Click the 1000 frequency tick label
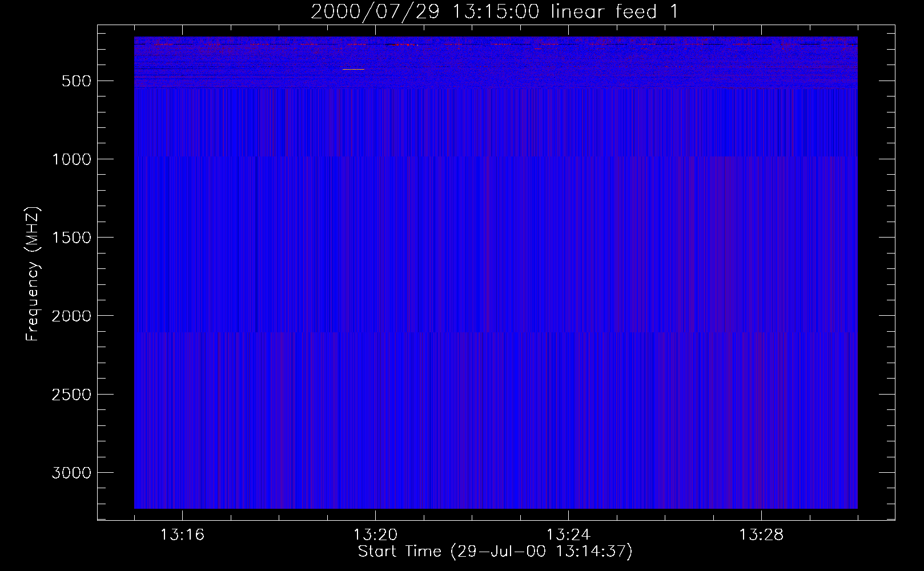 tap(71, 159)
